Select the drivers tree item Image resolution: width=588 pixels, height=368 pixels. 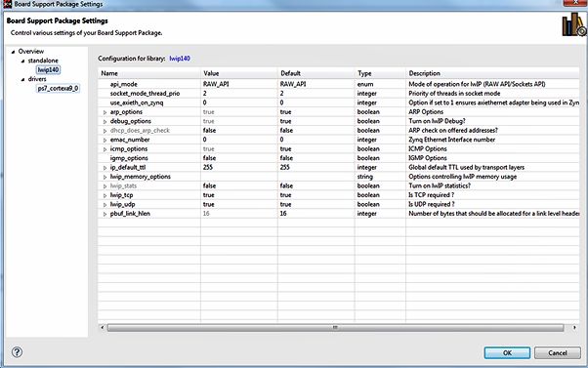tap(37, 79)
